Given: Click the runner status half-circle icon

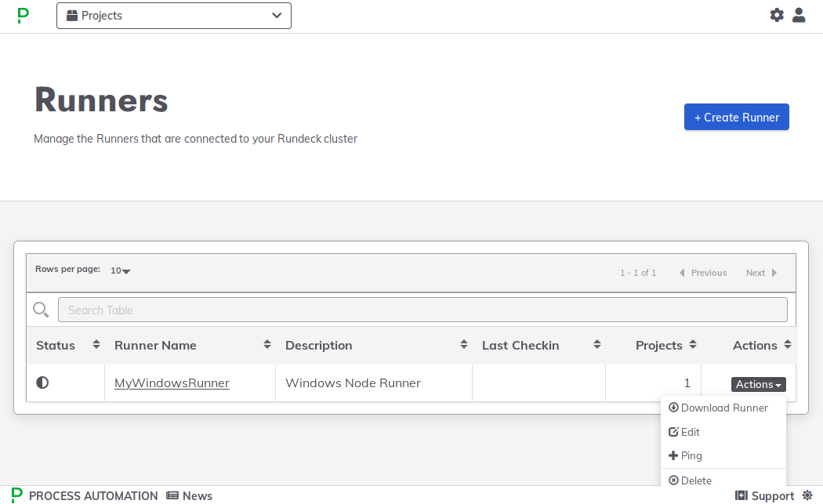Looking at the screenshot, I should [x=42, y=383].
